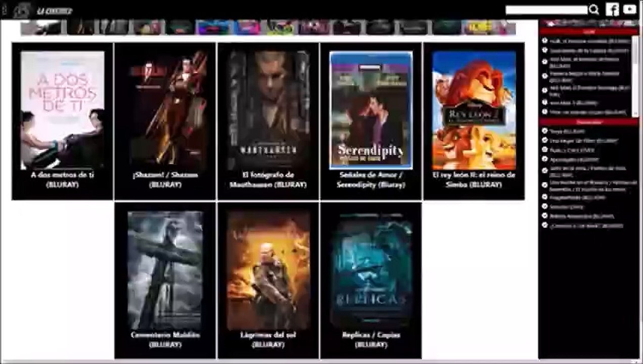Open the Serendipity movie poster
This screenshot has width=643, height=364.
pos(371,110)
